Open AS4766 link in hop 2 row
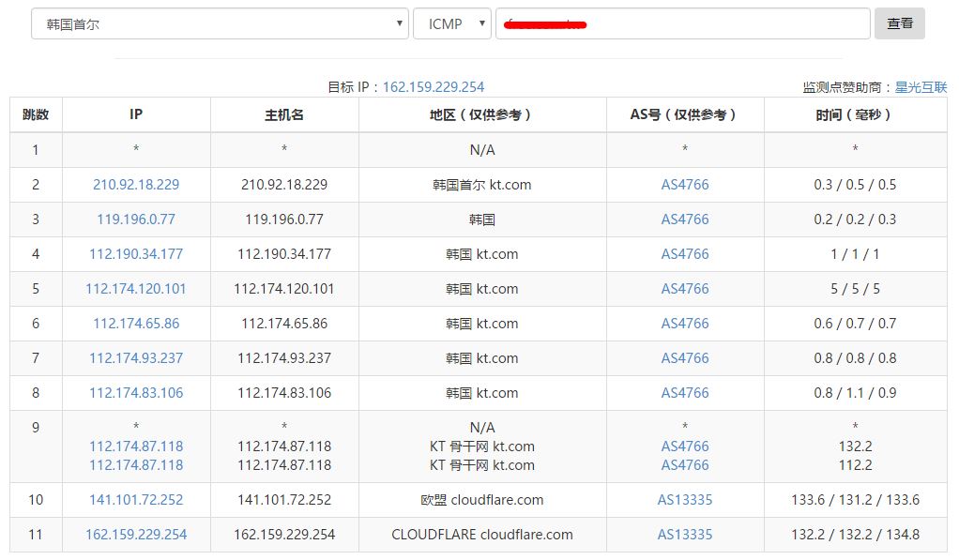959x560 pixels. (684, 185)
